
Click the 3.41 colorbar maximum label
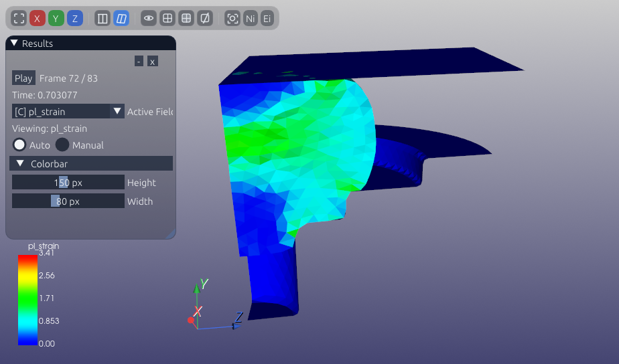tap(46, 253)
